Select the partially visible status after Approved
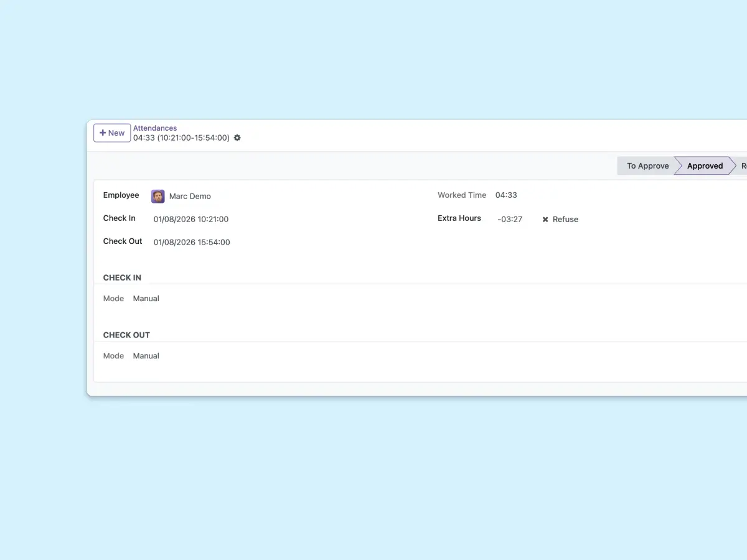 coord(743,166)
